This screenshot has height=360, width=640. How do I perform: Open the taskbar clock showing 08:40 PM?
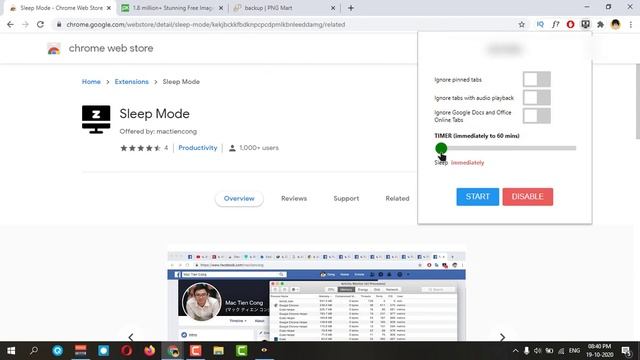[x=600, y=351]
